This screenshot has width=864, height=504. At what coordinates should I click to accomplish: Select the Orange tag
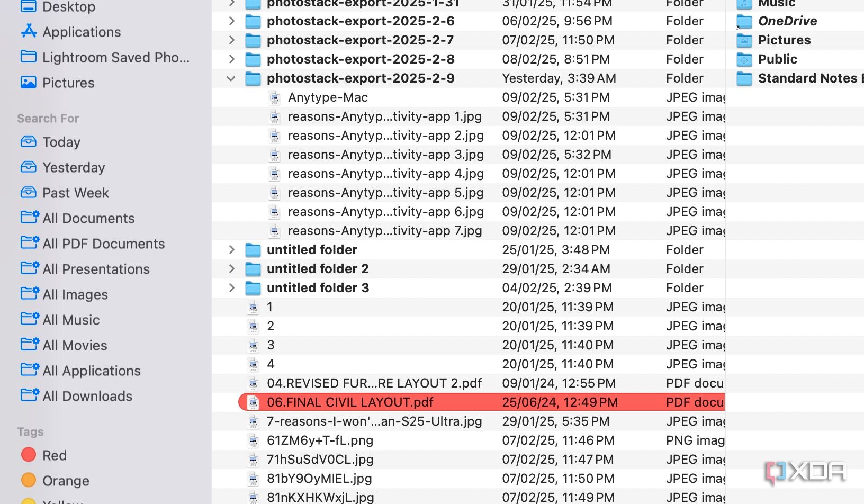click(29, 480)
